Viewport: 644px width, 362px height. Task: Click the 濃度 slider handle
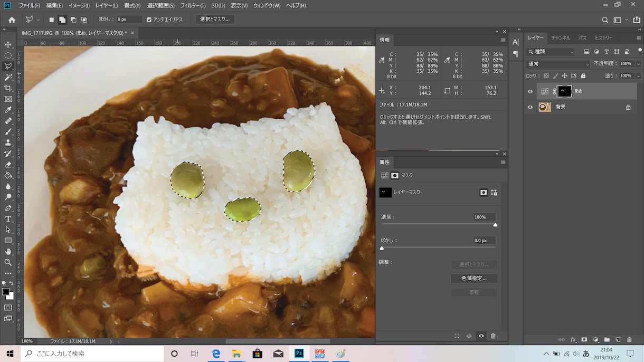pos(495,225)
